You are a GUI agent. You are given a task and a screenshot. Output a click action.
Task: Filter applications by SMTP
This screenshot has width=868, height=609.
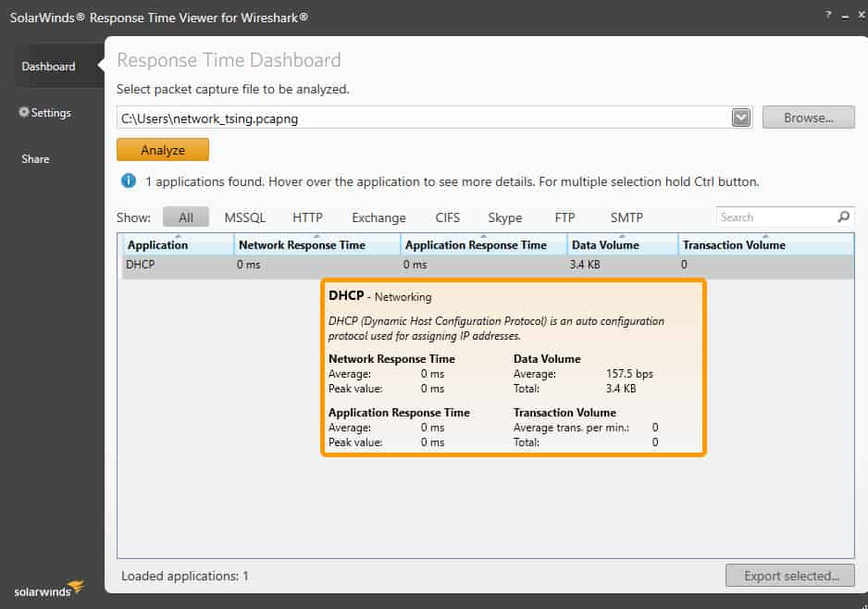[626, 217]
